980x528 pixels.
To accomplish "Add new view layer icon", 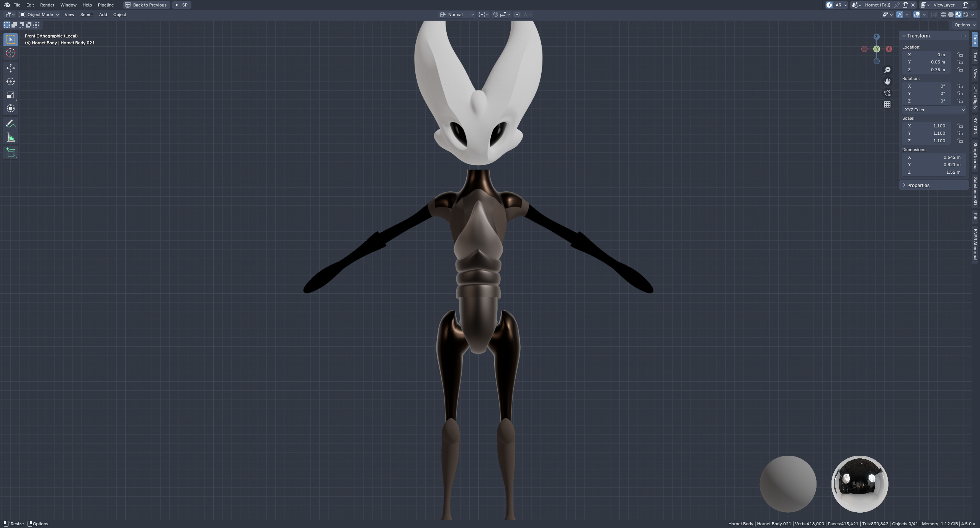I will [x=965, y=5].
